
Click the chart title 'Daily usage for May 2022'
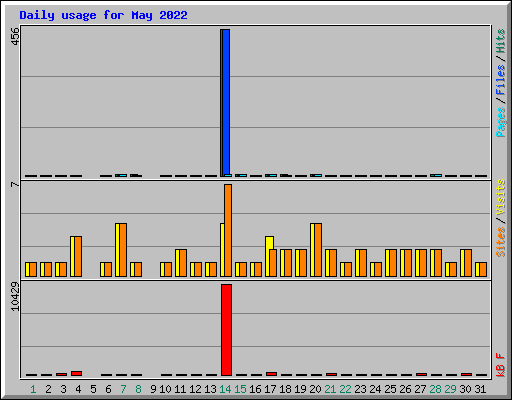(x=103, y=15)
